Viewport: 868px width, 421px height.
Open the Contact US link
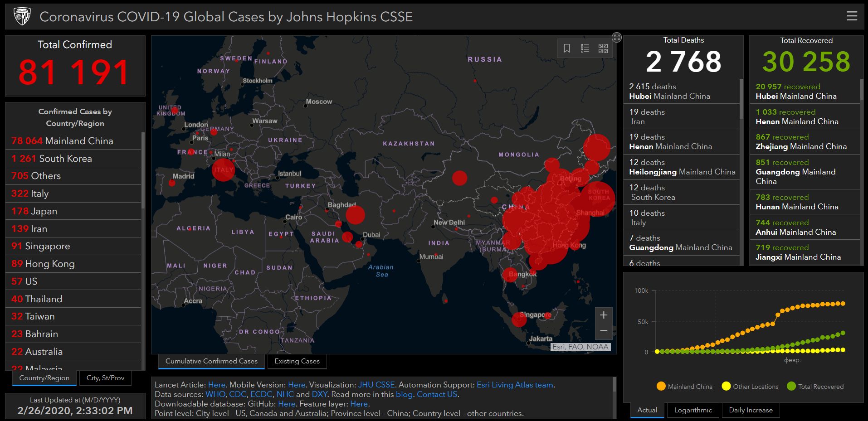pos(437,394)
